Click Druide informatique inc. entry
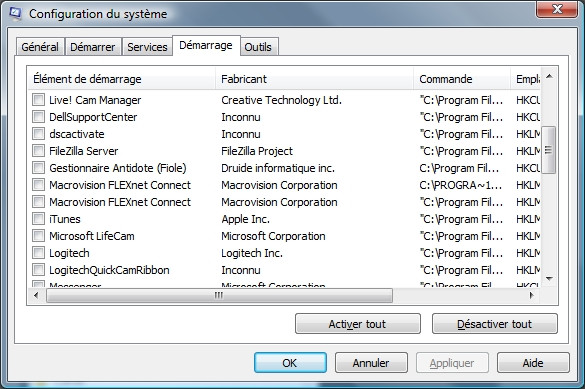 click(x=278, y=168)
